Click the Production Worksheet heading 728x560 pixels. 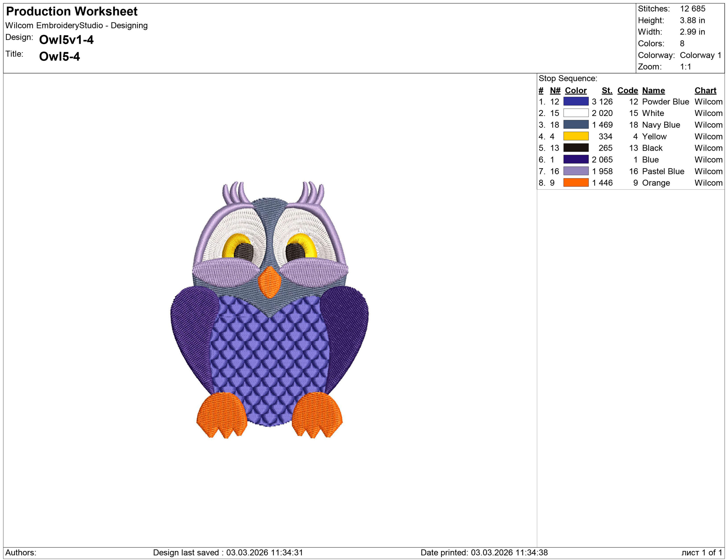(72, 12)
